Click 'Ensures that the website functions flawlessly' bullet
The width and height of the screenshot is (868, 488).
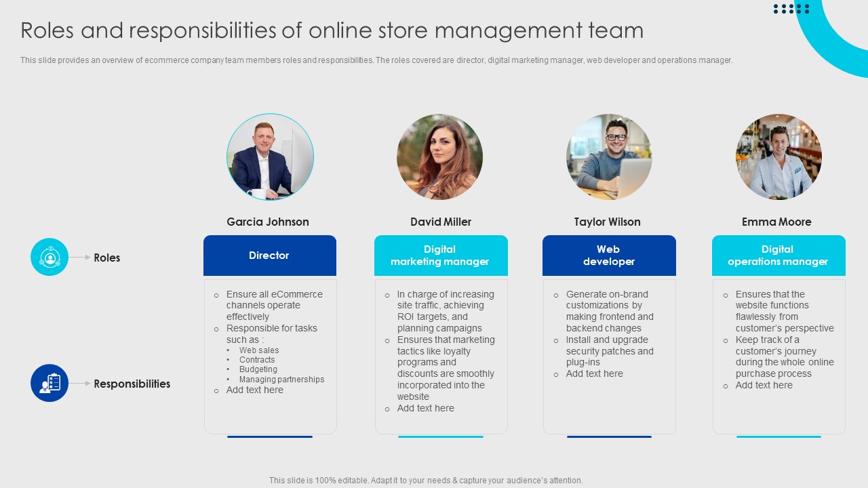tap(785, 311)
